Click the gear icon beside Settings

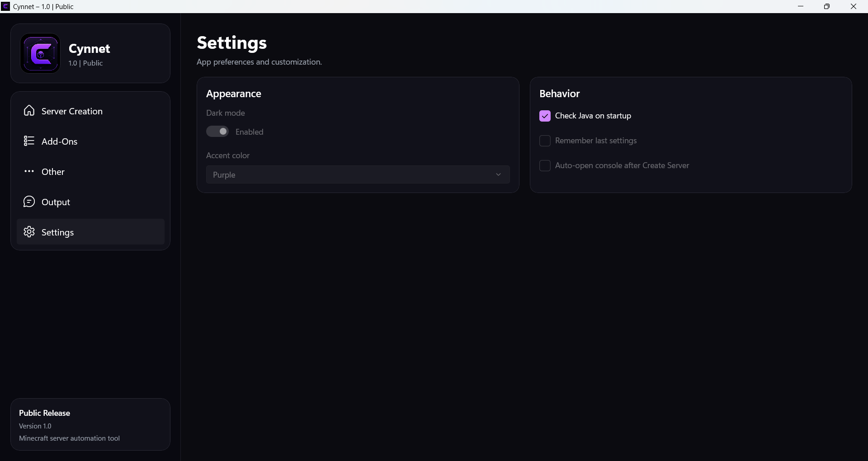pos(29,232)
